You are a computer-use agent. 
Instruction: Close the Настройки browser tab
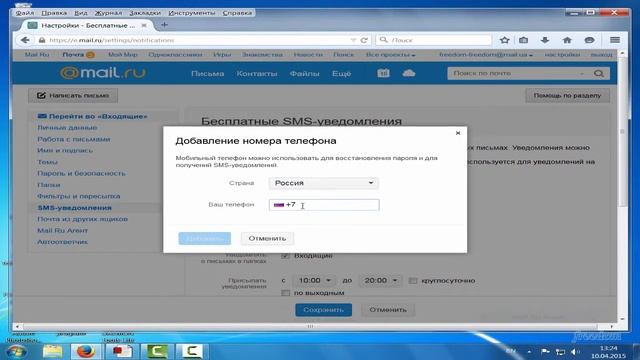(x=144, y=25)
